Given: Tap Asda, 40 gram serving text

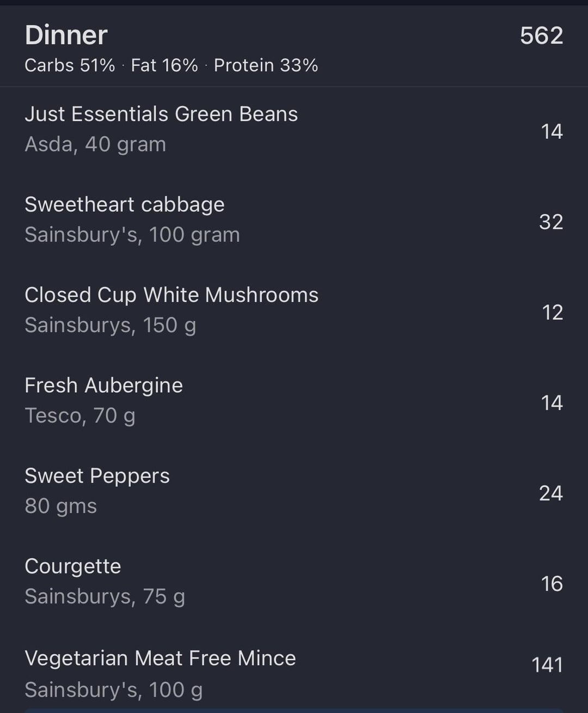Looking at the screenshot, I should [95, 145].
